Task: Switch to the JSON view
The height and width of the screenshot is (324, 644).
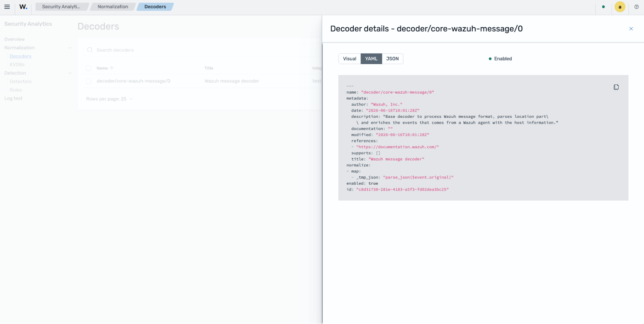Action: pos(392,59)
